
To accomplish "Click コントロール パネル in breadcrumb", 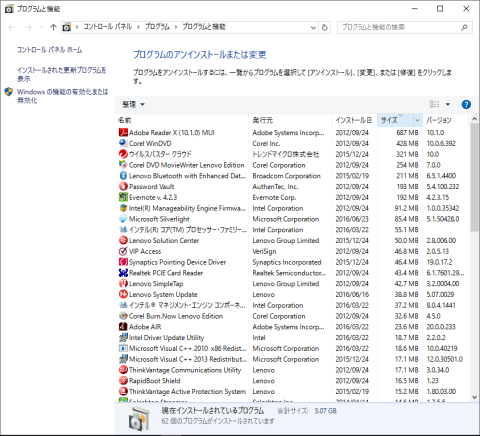I will tap(107, 27).
